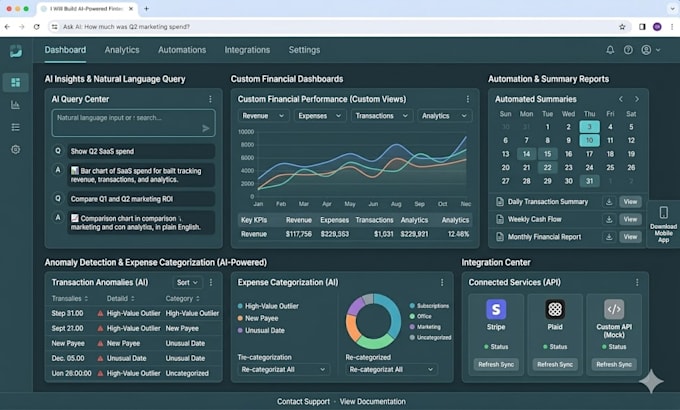680x410 pixels.
Task: Go to next month in calendar
Action: click(x=637, y=99)
